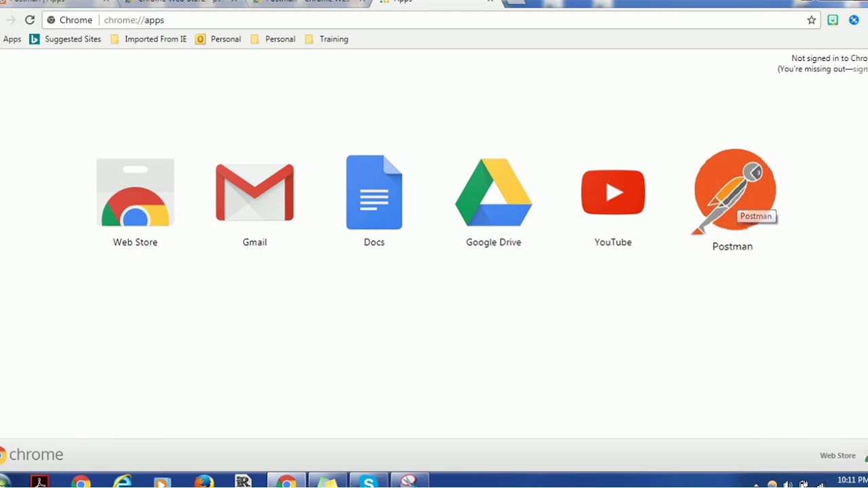Open the Apps bookmark shortcut
This screenshot has width=868, height=488.
coord(12,39)
